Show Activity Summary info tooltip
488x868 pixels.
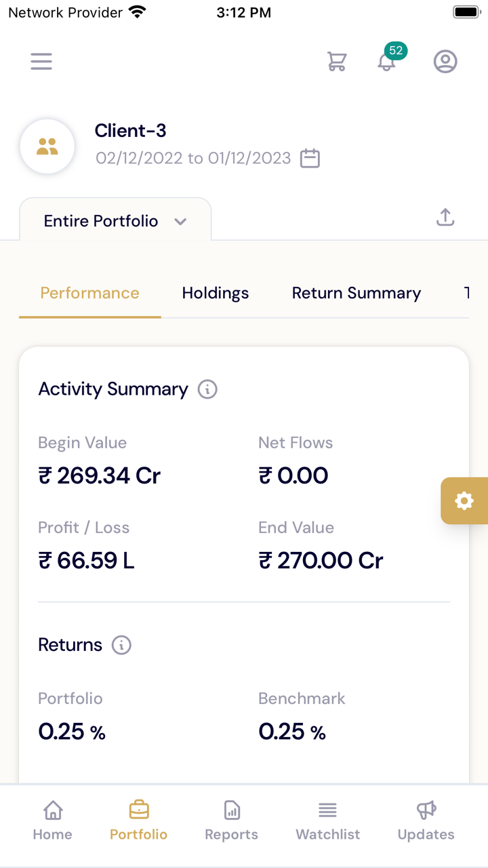[207, 389]
